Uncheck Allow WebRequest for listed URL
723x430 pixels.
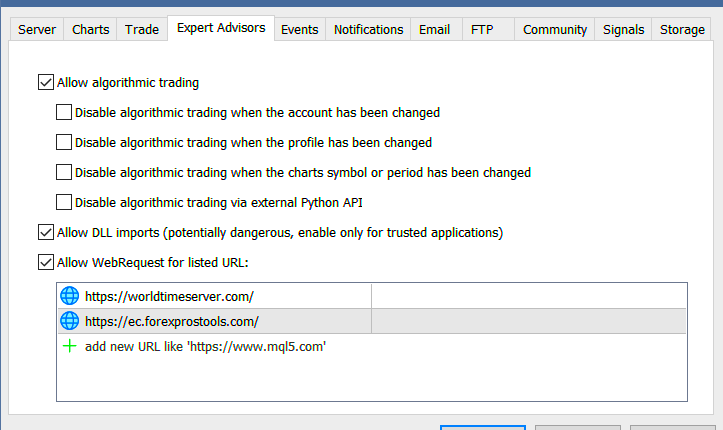coord(45,263)
